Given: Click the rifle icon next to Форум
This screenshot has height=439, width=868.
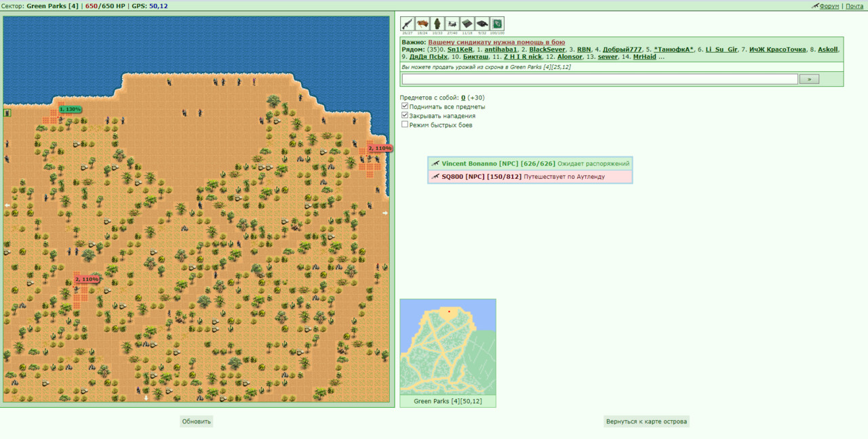Looking at the screenshot, I should (x=815, y=5).
